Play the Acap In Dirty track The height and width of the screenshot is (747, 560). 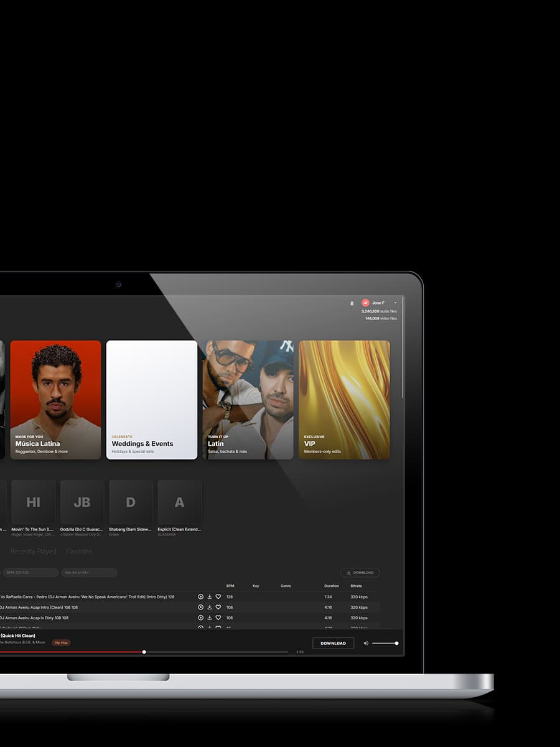[x=200, y=618]
